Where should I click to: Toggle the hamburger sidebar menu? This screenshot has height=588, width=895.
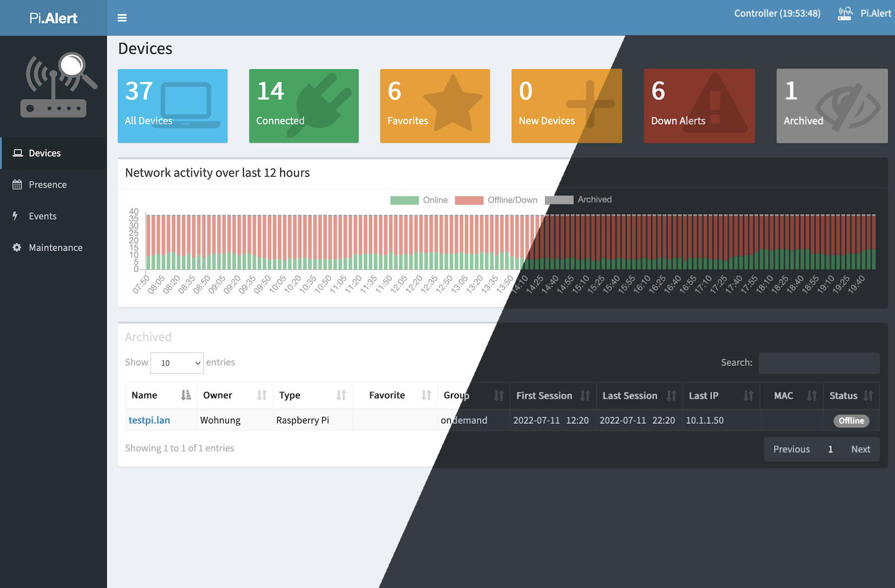tap(122, 18)
